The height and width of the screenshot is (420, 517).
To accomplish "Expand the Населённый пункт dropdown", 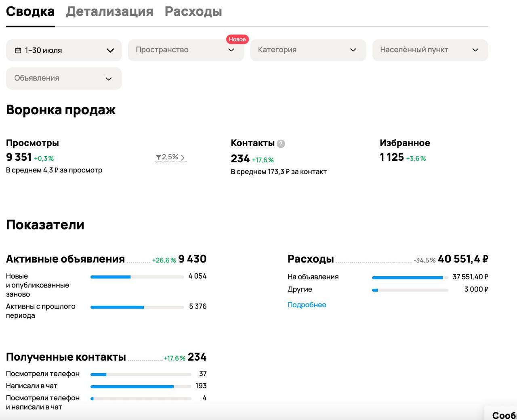I will pyautogui.click(x=430, y=50).
